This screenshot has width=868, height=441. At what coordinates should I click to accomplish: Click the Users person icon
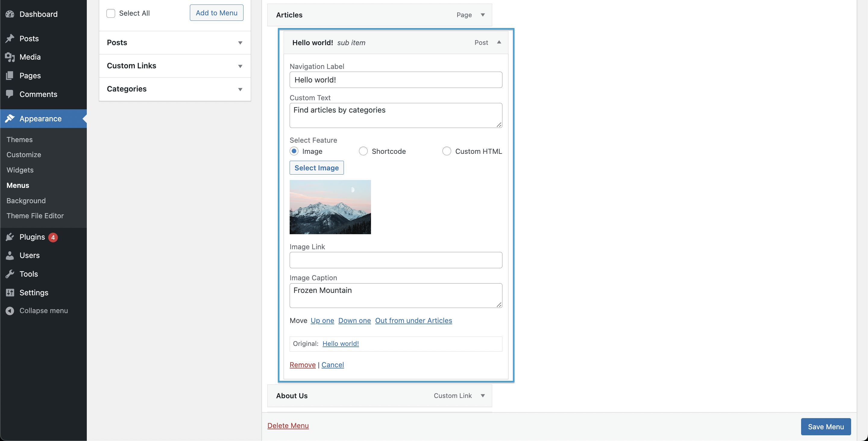tap(10, 256)
